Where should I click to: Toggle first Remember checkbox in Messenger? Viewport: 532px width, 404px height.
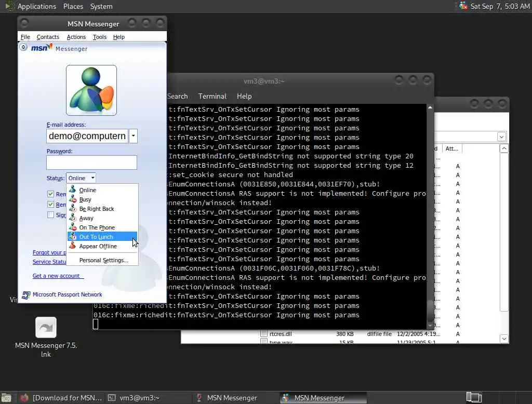[x=50, y=194]
